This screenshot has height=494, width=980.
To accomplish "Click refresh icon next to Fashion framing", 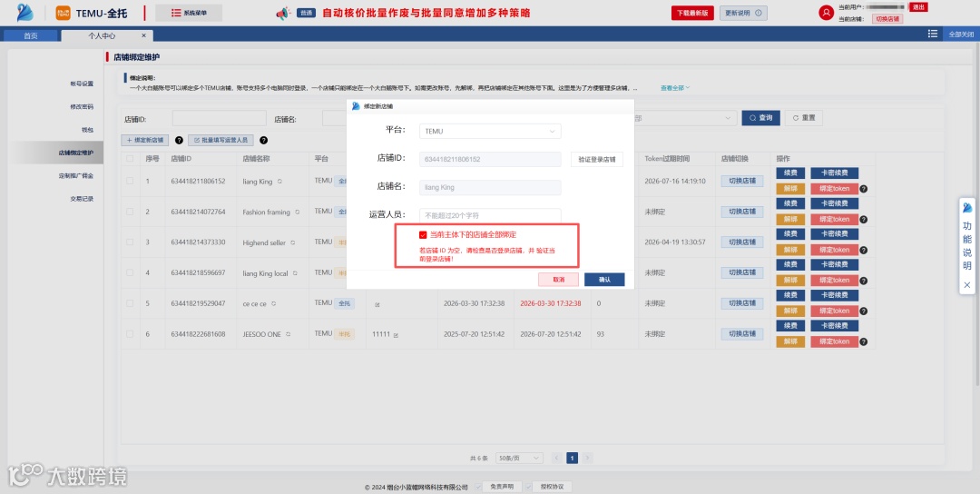I will pos(297,212).
